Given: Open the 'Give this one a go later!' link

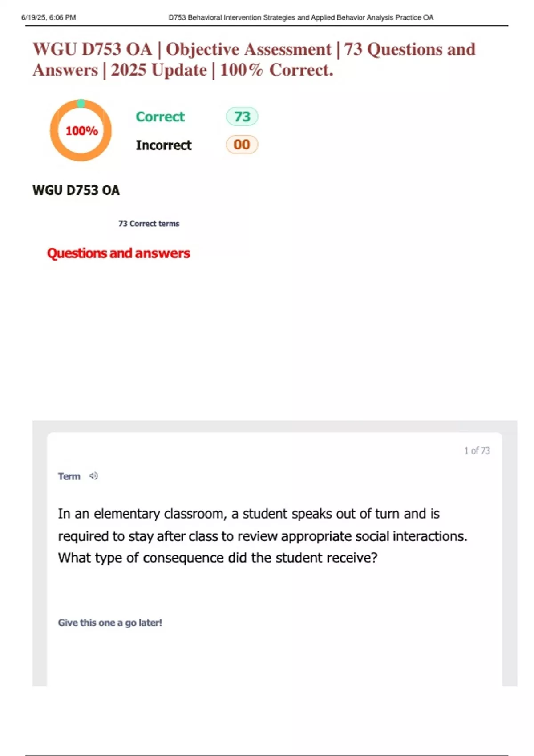Looking at the screenshot, I should click(x=109, y=623).
